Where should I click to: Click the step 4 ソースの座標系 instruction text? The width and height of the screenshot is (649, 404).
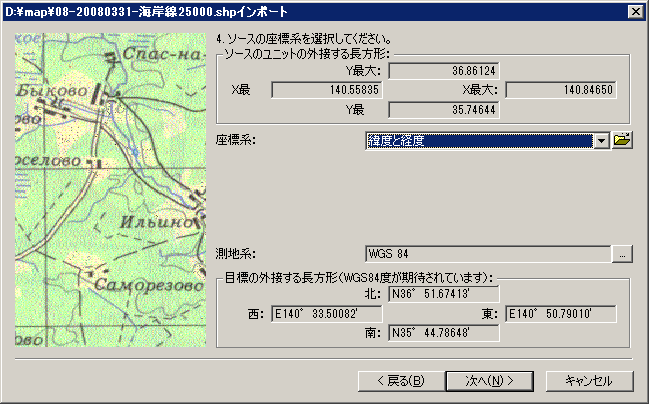click(x=304, y=39)
